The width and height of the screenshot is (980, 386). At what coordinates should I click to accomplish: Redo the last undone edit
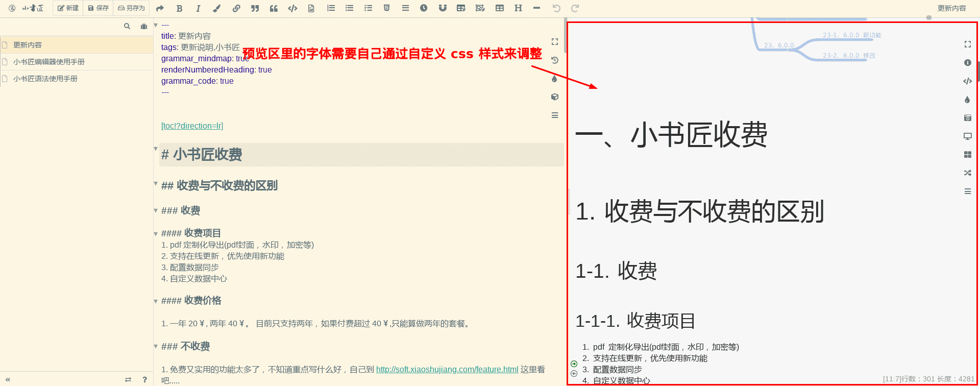point(575,8)
